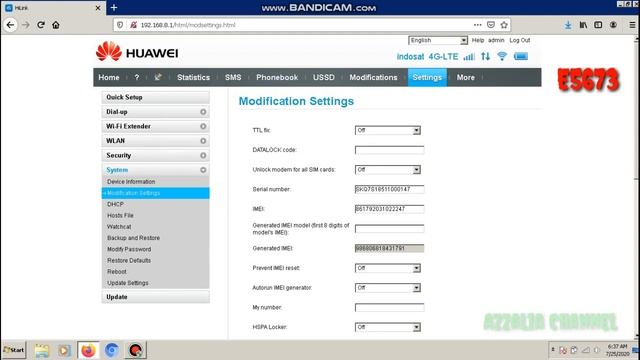
Task: Open Autorun IMEI generator dropdown
Action: pos(388,288)
